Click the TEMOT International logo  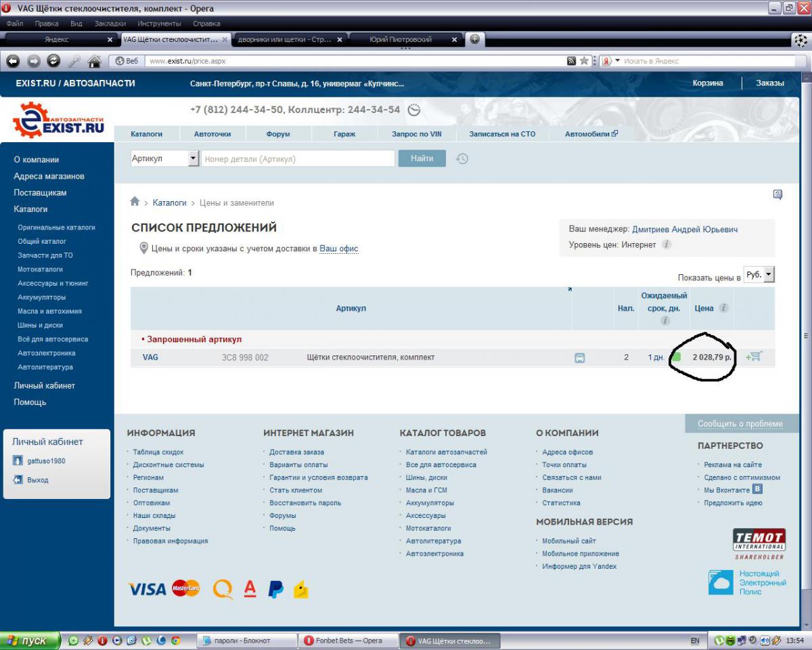(x=760, y=544)
